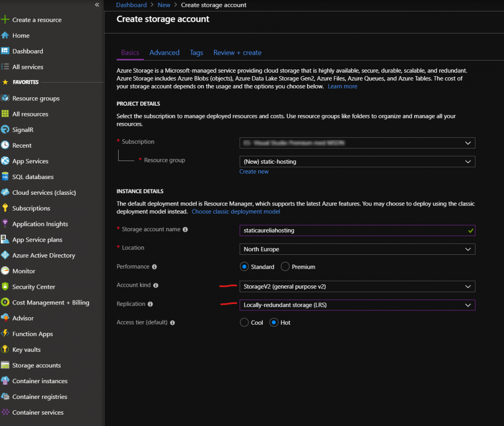Click the SignalR icon in sidebar
This screenshot has height=426, width=504.
[5, 130]
